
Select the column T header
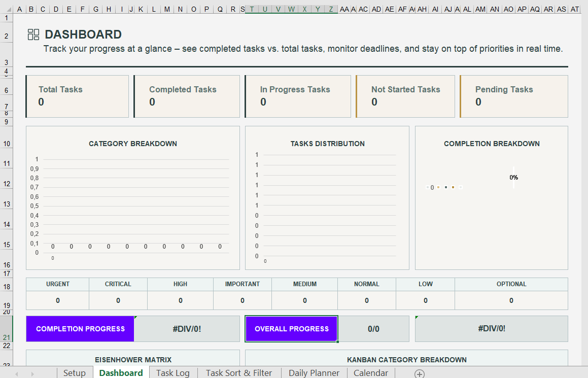pyautogui.click(x=252, y=9)
